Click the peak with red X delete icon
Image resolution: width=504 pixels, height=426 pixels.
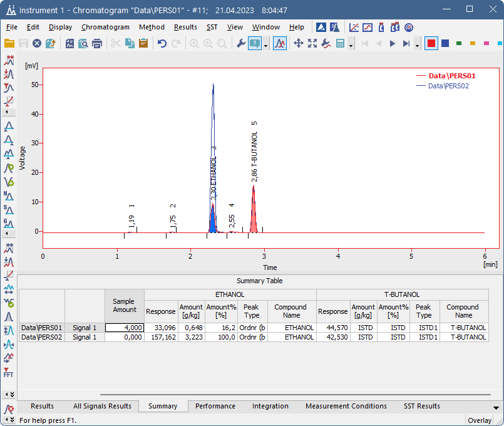(x=9, y=409)
